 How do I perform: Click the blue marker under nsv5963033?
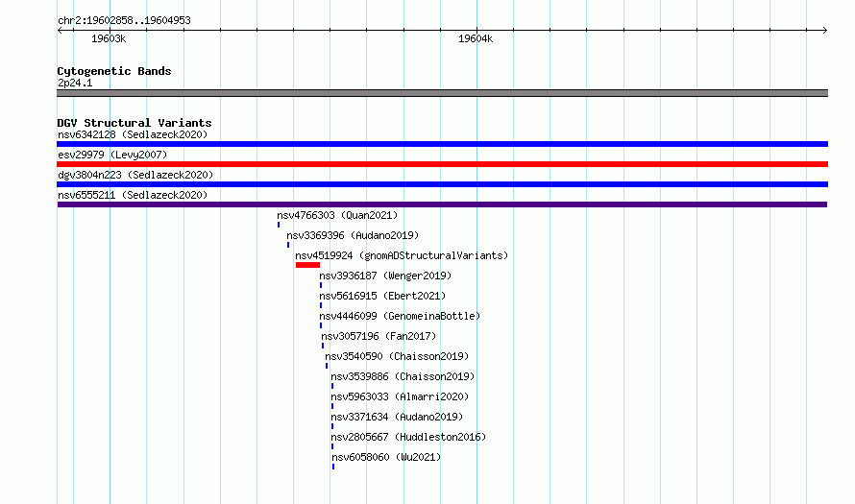(332, 406)
